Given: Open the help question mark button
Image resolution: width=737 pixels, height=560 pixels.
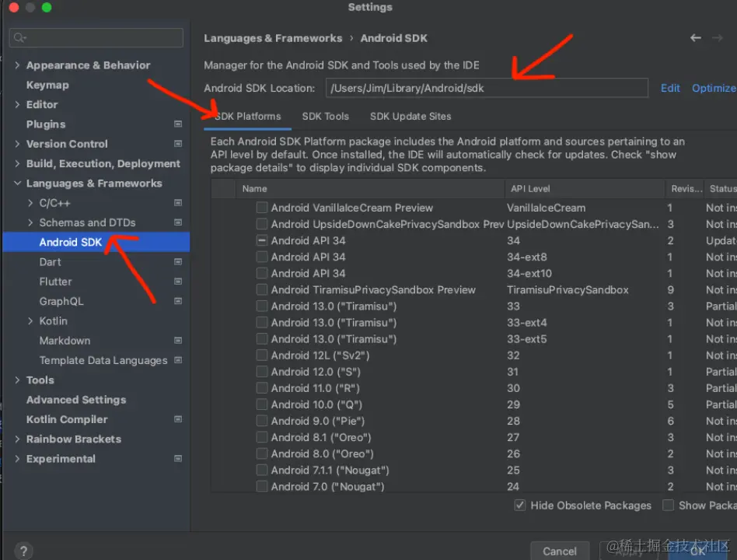Looking at the screenshot, I should coord(23,551).
